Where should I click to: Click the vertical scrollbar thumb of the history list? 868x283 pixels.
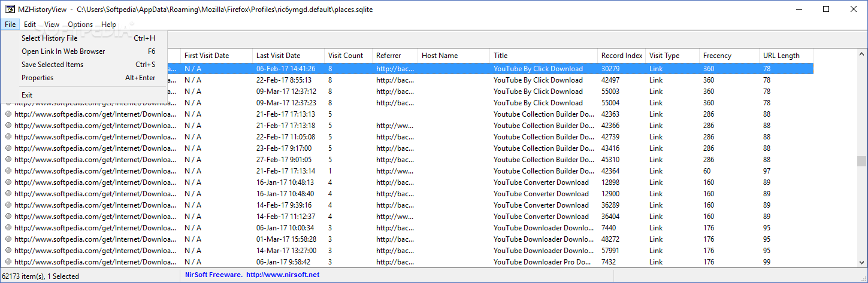coord(861,162)
